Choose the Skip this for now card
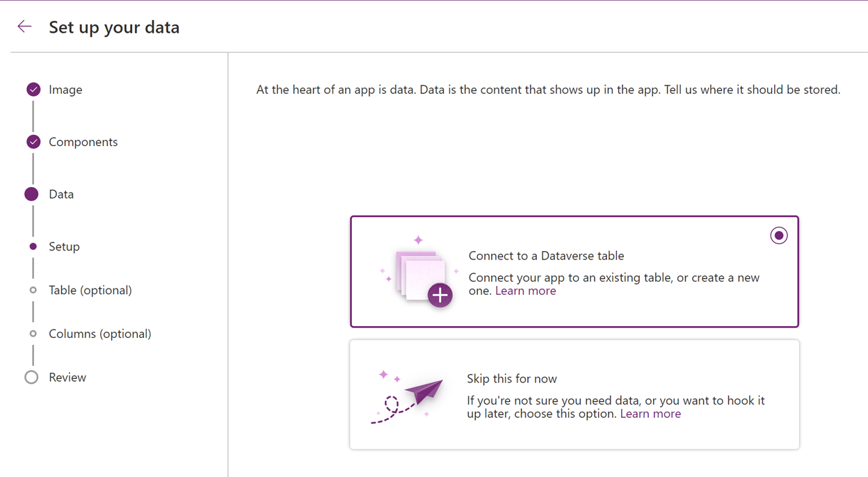 point(574,394)
